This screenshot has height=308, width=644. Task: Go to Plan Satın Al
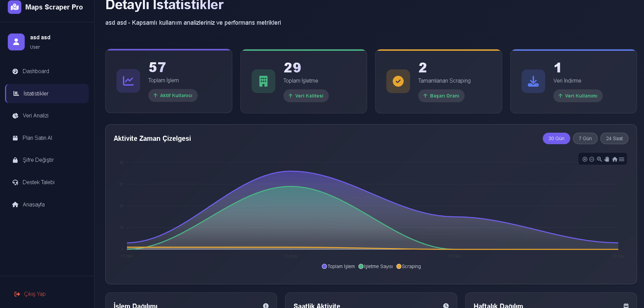(x=47, y=138)
